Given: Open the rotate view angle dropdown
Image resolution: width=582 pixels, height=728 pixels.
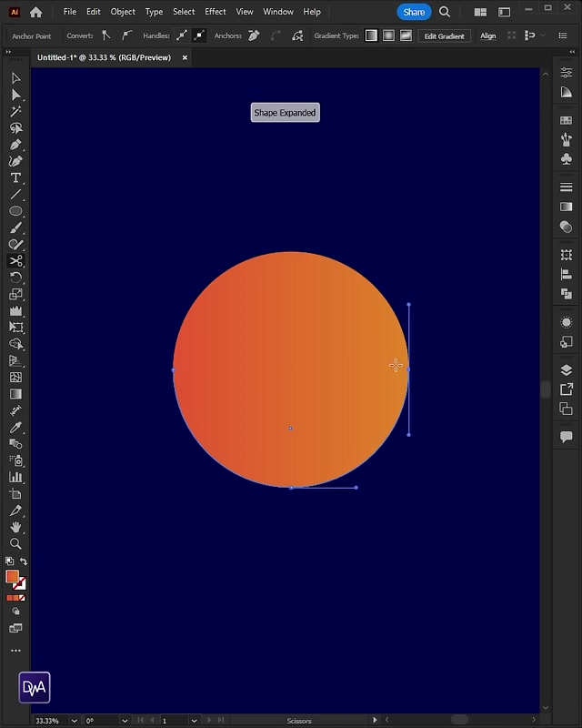Looking at the screenshot, I should tap(124, 721).
